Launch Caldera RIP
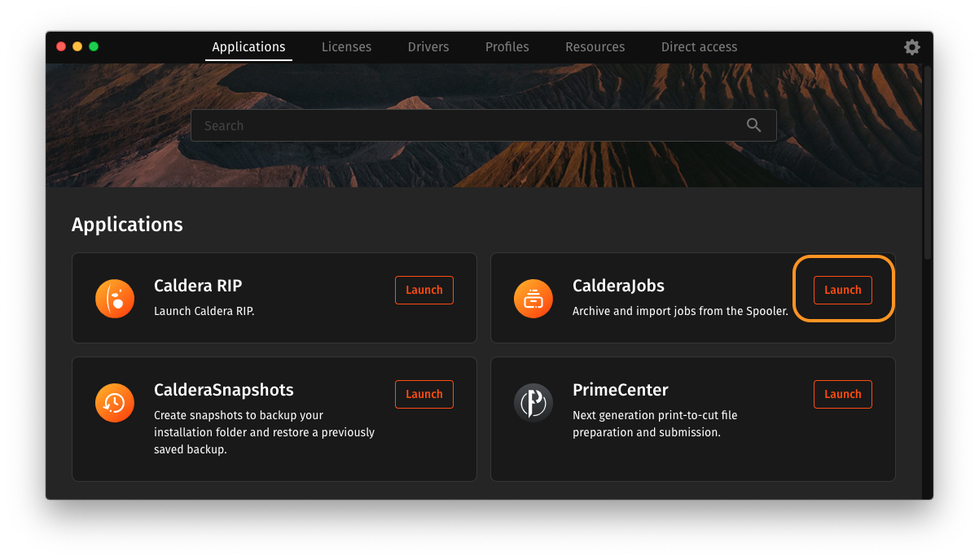 [x=424, y=290]
